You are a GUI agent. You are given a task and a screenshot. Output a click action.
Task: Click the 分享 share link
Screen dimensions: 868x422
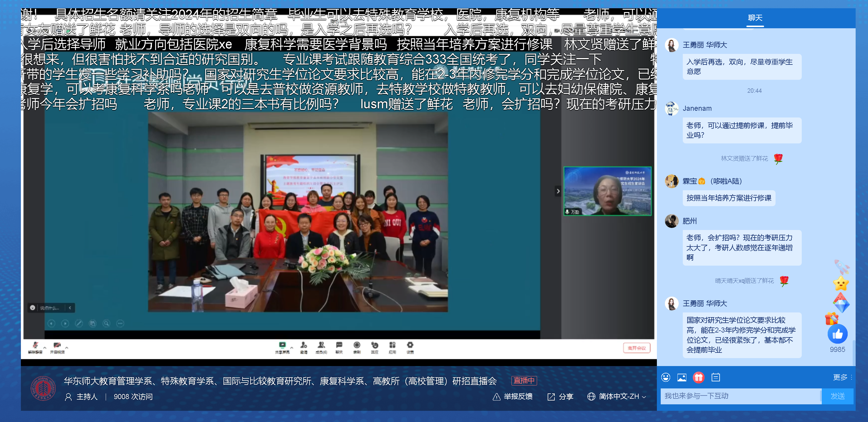[560, 397]
